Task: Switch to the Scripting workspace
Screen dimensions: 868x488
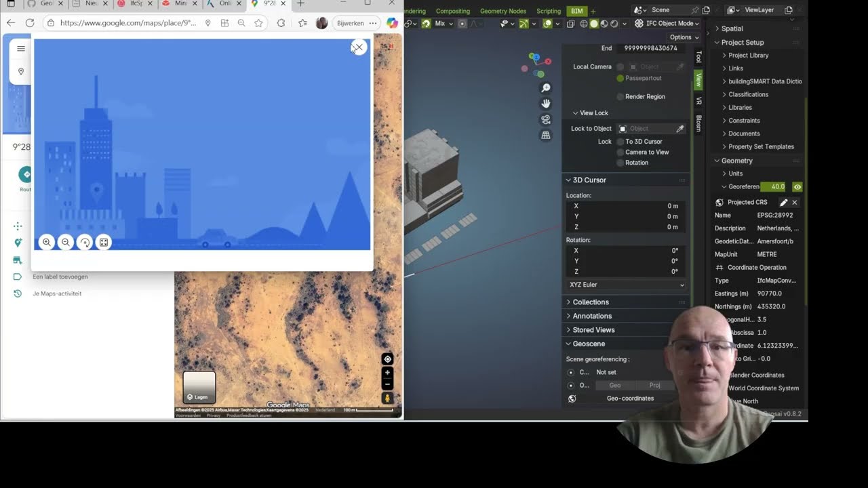Action: pos(549,11)
